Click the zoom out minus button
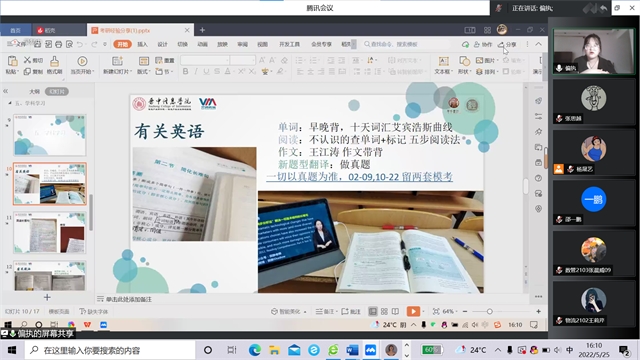 click(x=465, y=311)
